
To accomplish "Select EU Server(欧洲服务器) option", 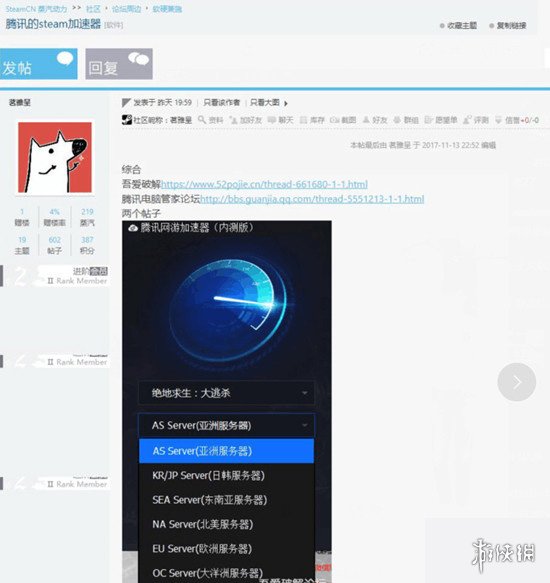I will (226, 549).
